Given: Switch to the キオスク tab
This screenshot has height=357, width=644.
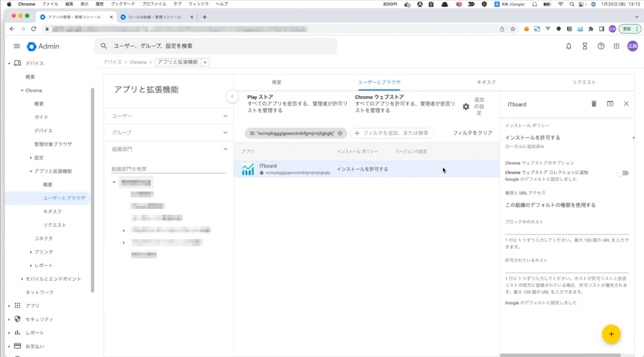Looking at the screenshot, I should [486, 82].
